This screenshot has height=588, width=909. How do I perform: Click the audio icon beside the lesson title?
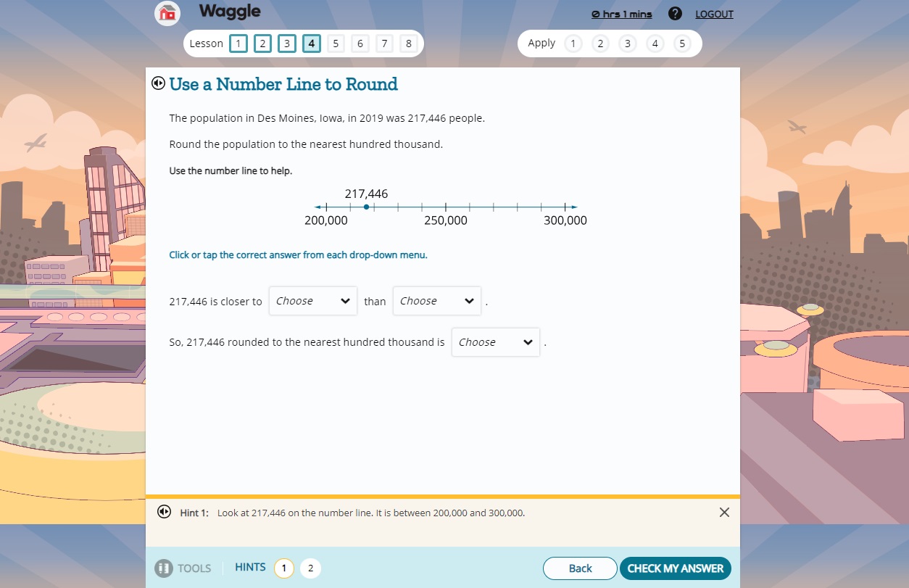pos(158,83)
